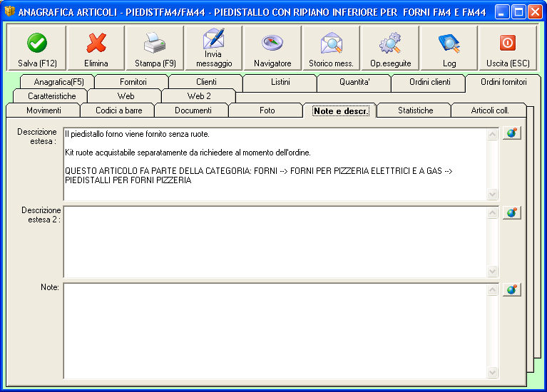547x392 pixels.
Task: Maximize the Anagrafica Articoli window
Action: click(518, 12)
